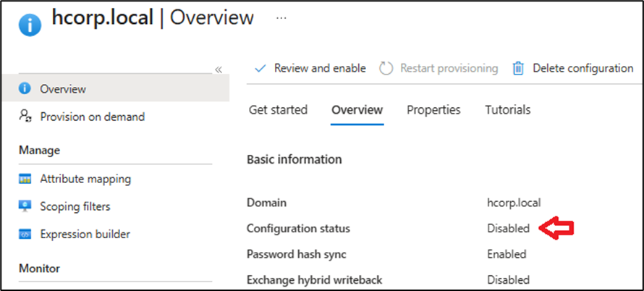Screen dimensions: 644x291
Task: Open Attribute mapping under Manage
Action: (85, 179)
